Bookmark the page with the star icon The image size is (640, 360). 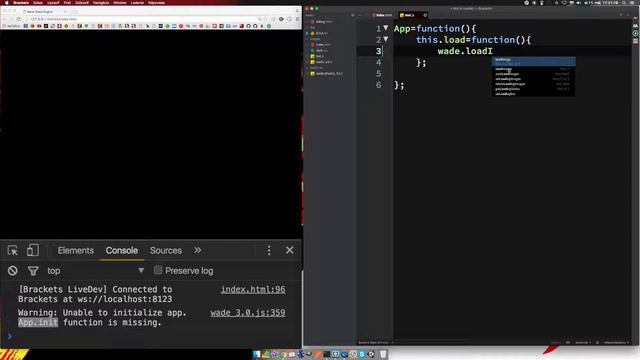pyautogui.click(x=265, y=19)
